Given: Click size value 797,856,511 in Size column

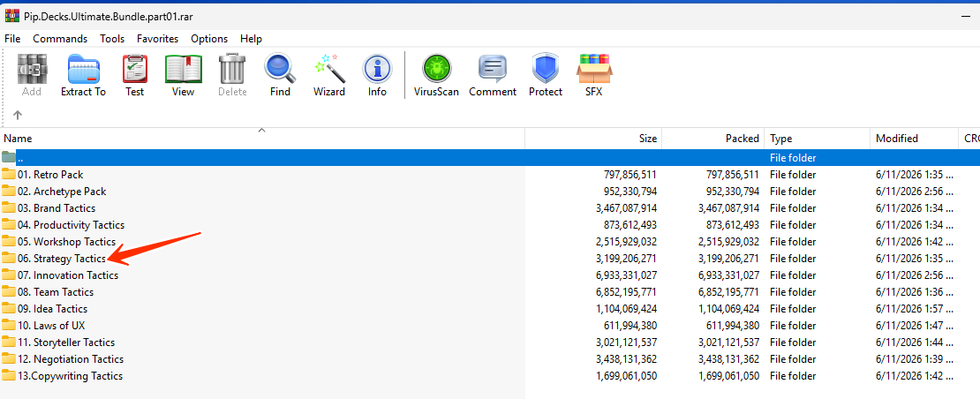Looking at the screenshot, I should click(x=630, y=174).
